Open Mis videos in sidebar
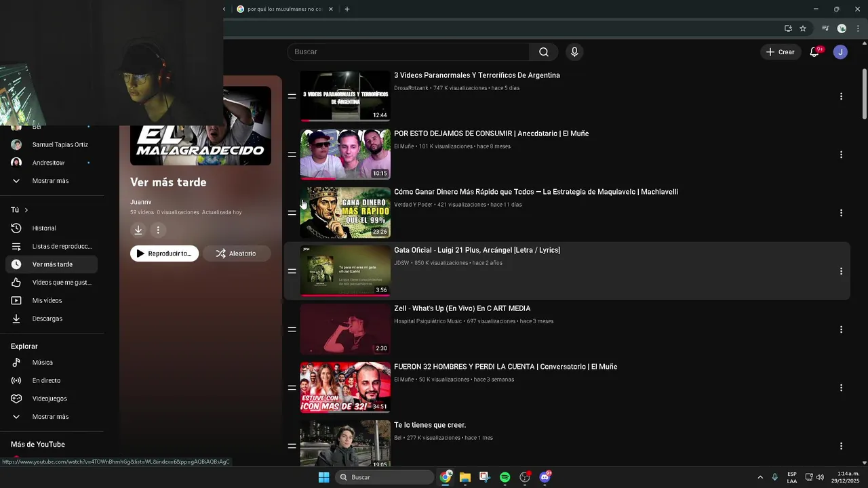 pyautogui.click(x=51, y=300)
